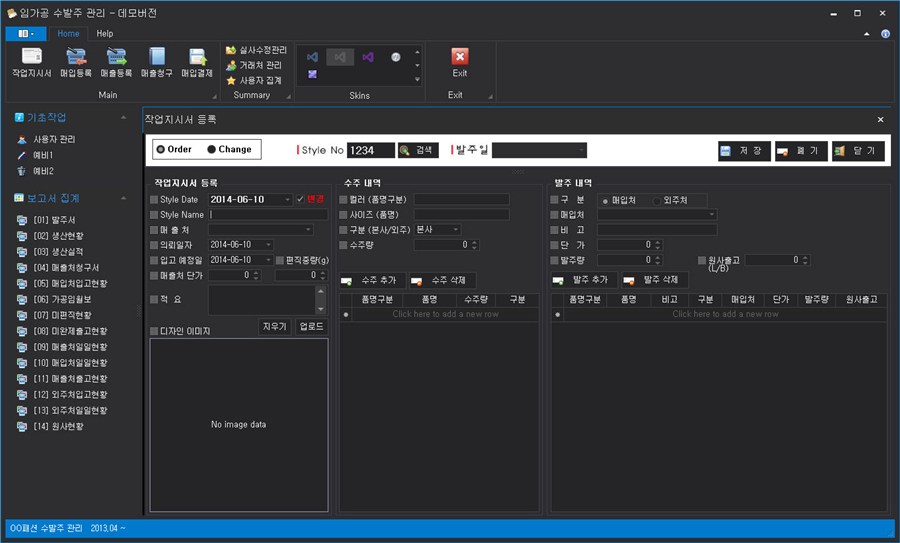Click the 수주 추가 button

tap(372, 280)
